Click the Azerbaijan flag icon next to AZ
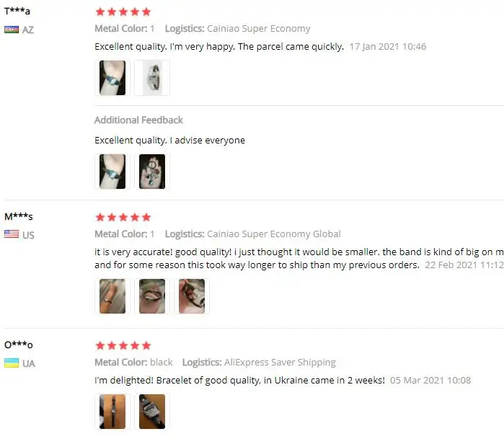 pyautogui.click(x=12, y=30)
